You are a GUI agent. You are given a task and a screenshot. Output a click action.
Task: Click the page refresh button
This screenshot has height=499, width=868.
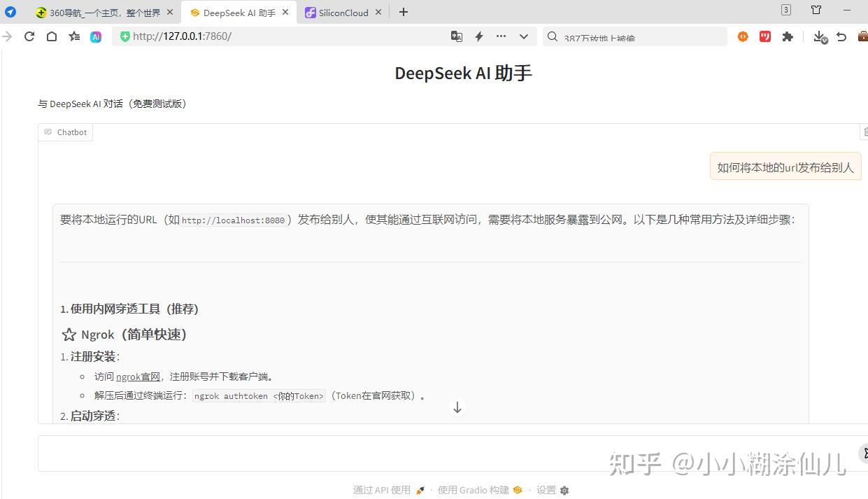[x=29, y=36]
